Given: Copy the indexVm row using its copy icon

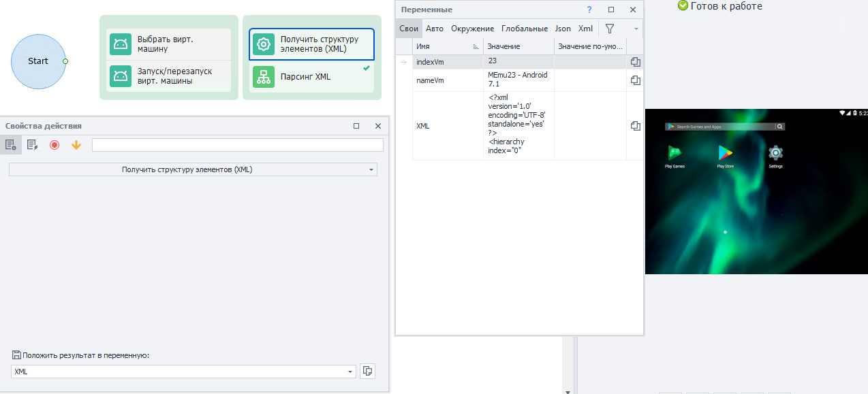Looking at the screenshot, I should tap(635, 62).
